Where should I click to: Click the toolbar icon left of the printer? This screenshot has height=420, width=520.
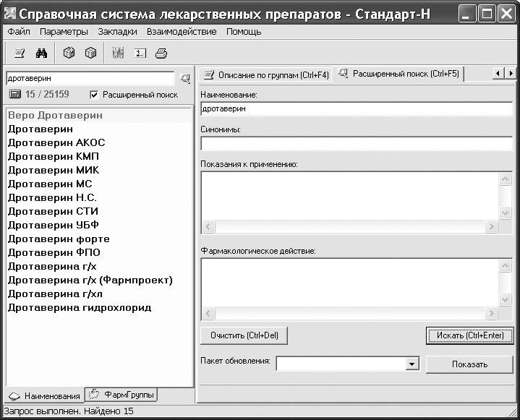pos(140,53)
